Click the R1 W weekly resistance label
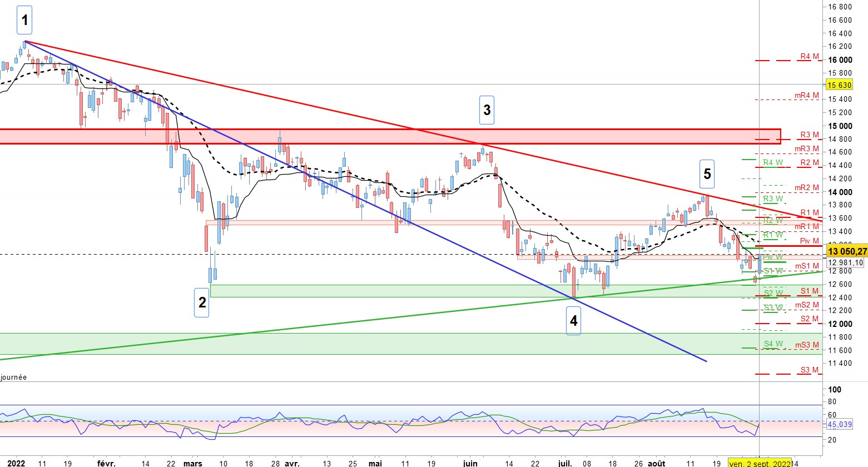Screen dimensions: 868x467 pyautogui.click(x=773, y=235)
